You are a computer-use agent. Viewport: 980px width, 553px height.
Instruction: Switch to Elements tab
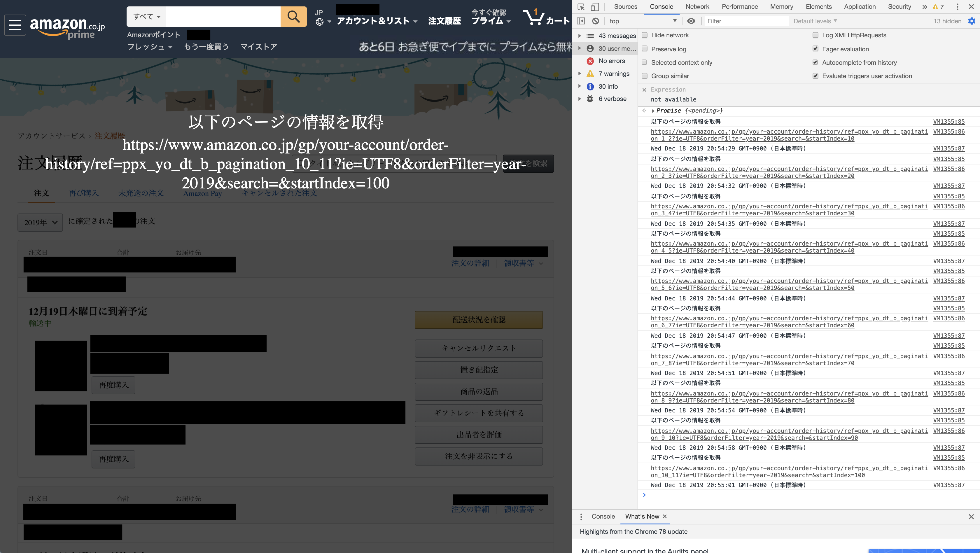[818, 7]
